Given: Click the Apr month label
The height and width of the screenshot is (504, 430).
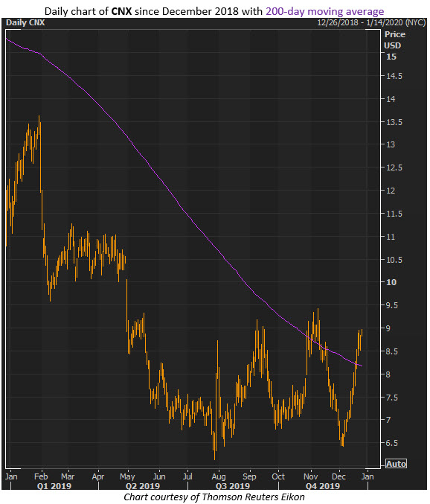Looking at the screenshot, I should 98,476.
